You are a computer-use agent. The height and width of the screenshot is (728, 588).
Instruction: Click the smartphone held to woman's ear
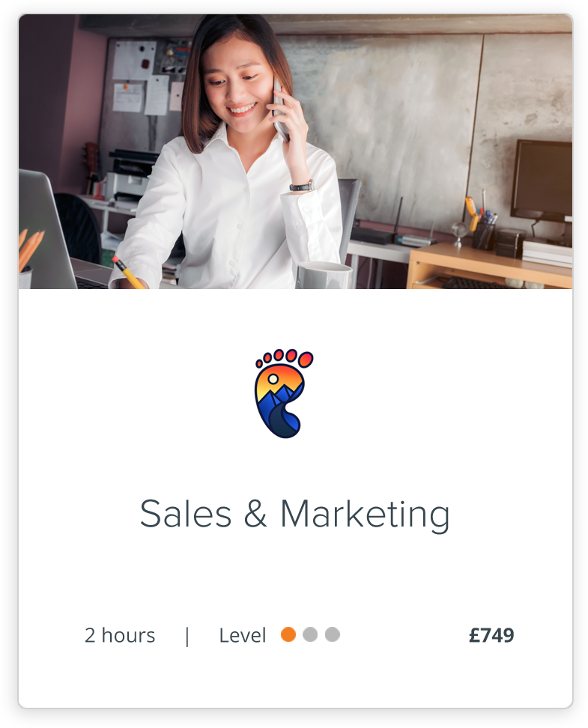[x=279, y=110]
